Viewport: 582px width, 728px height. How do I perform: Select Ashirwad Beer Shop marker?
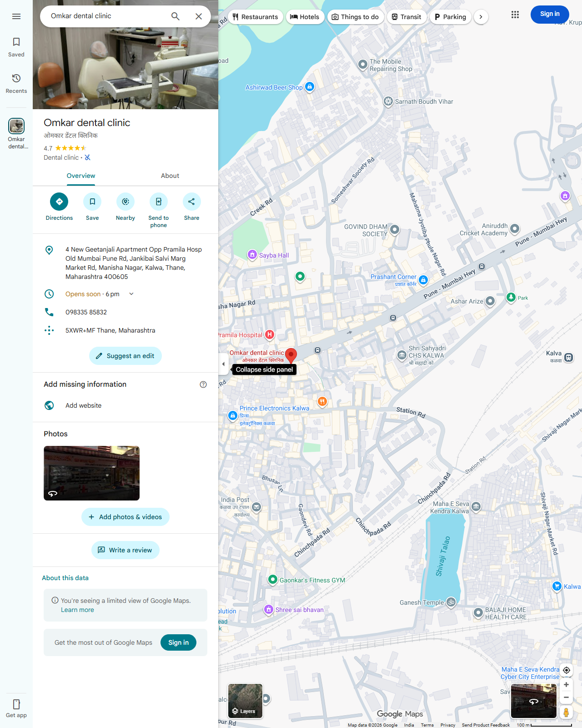[x=310, y=86]
